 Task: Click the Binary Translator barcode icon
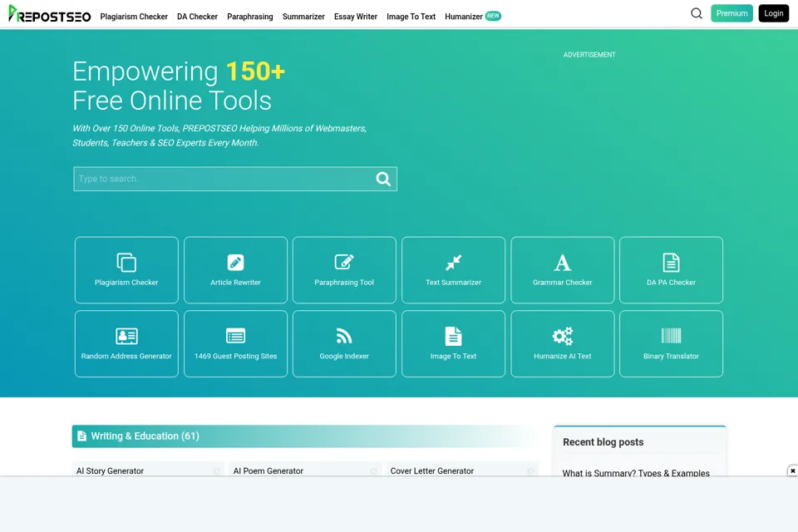pos(671,336)
